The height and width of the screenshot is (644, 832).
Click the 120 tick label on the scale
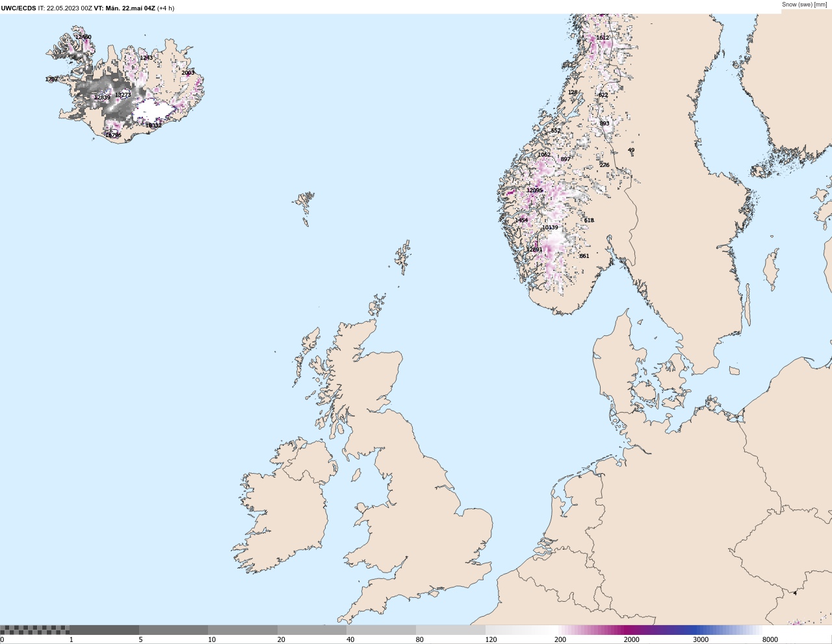[x=491, y=639]
